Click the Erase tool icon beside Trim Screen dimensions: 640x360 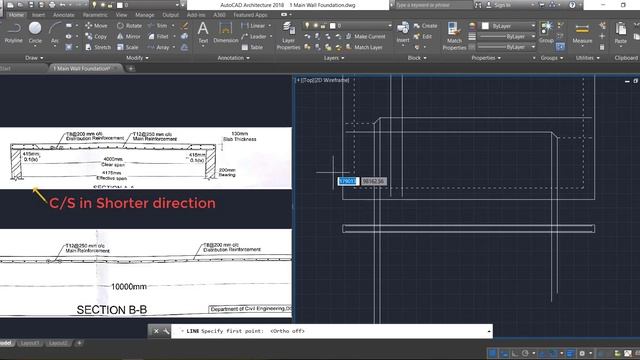pos(184,26)
